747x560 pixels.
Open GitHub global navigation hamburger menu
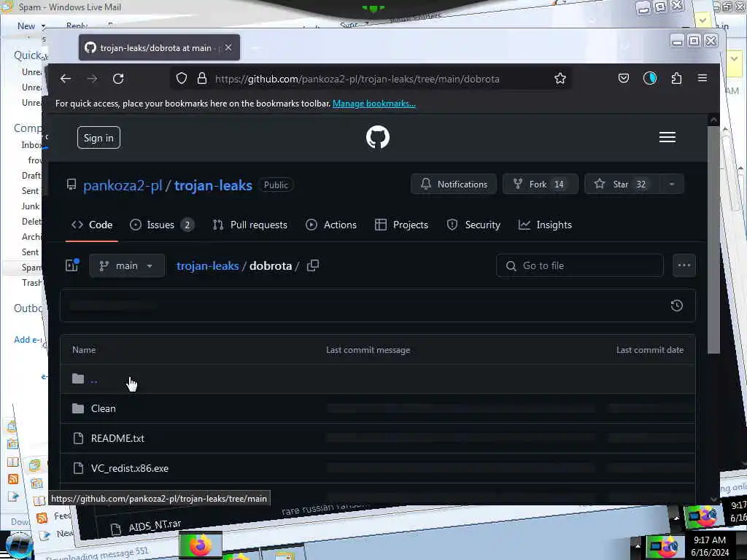point(667,137)
